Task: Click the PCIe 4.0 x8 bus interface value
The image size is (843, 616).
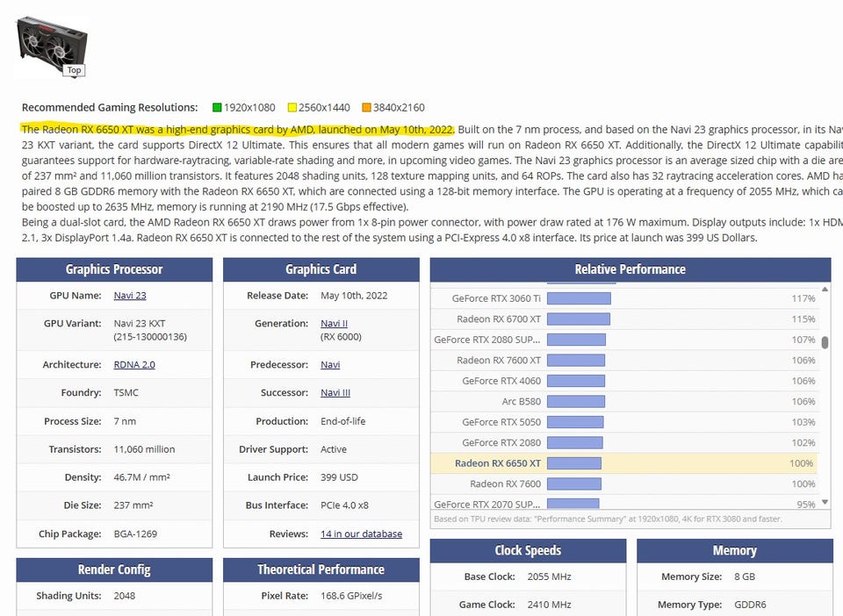Action: (x=344, y=505)
